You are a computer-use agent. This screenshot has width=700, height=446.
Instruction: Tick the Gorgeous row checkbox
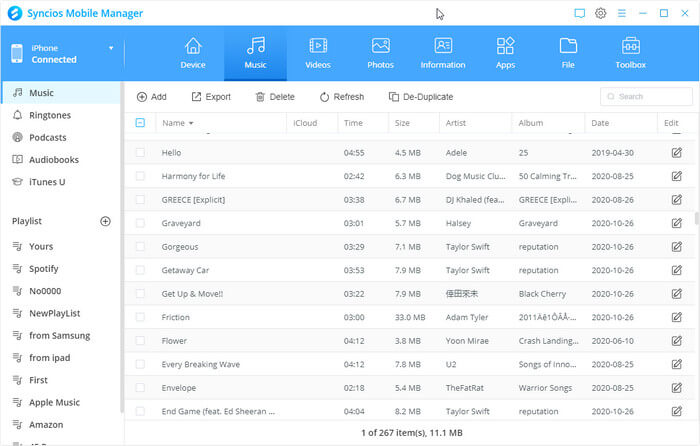click(x=140, y=247)
